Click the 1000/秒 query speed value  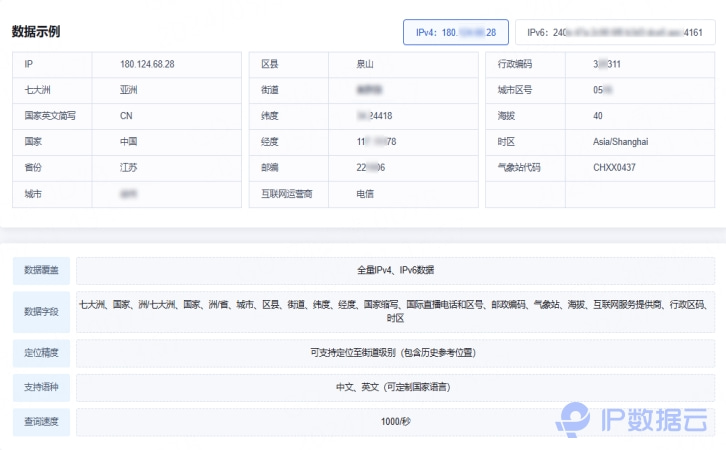click(395, 421)
